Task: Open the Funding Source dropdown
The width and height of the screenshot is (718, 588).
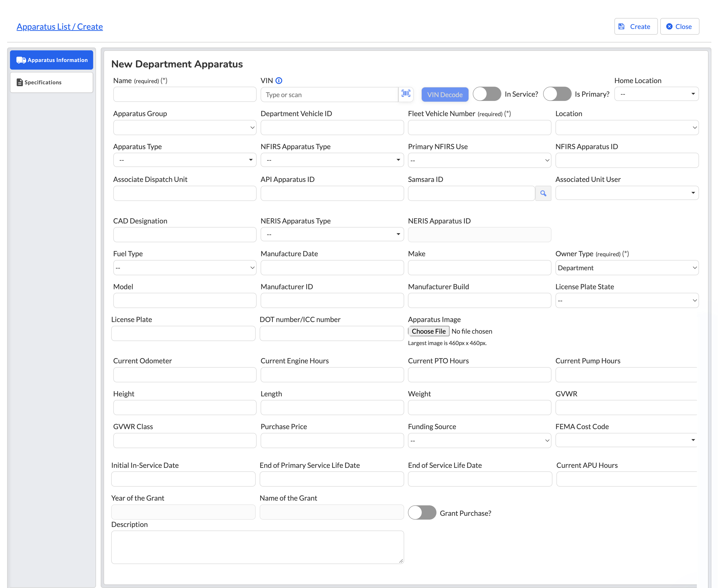Action: click(479, 440)
